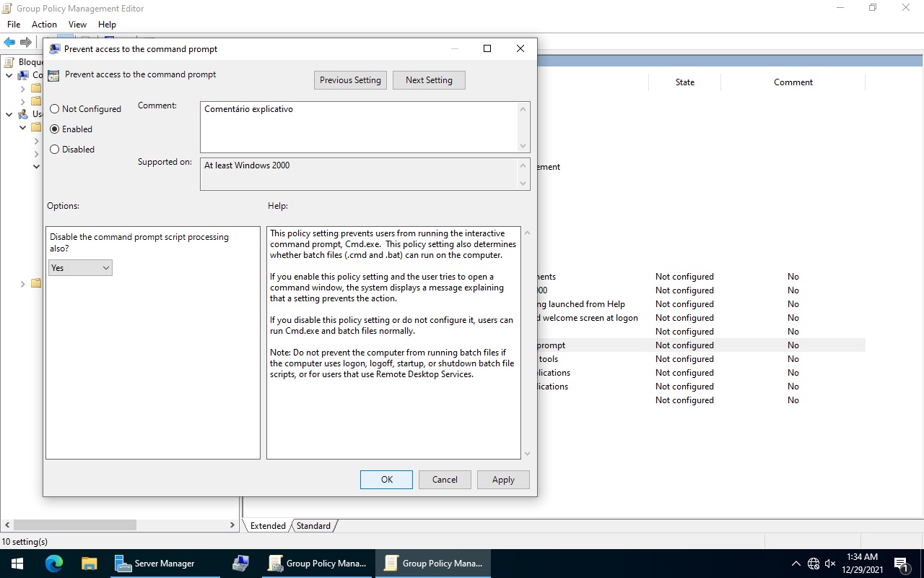Open the Action menu

[x=44, y=24]
